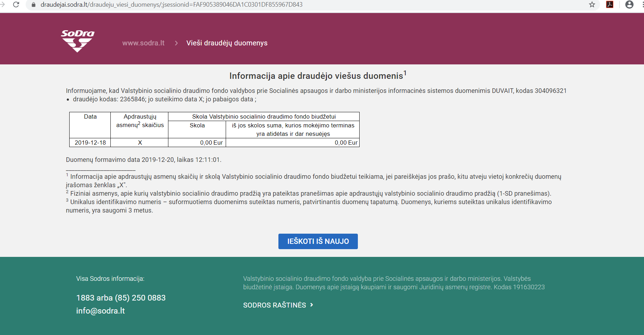Image resolution: width=644 pixels, height=335 pixels.
Task: Click the info@sodra.lt email address
Action: [101, 311]
